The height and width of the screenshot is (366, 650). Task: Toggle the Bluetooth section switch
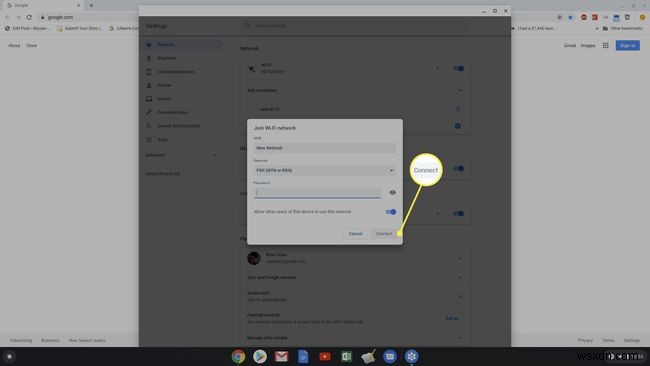pos(458,168)
